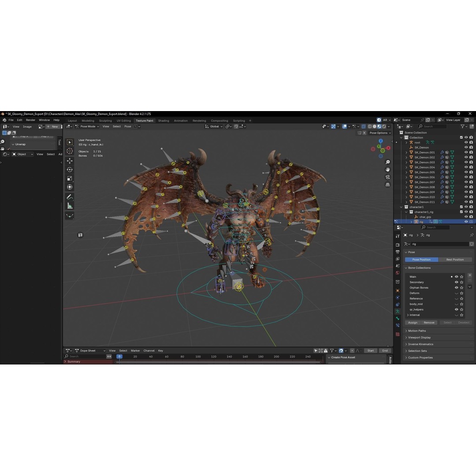The width and height of the screenshot is (476, 476).
Task: Collapse the character1 collection
Action: [402, 207]
